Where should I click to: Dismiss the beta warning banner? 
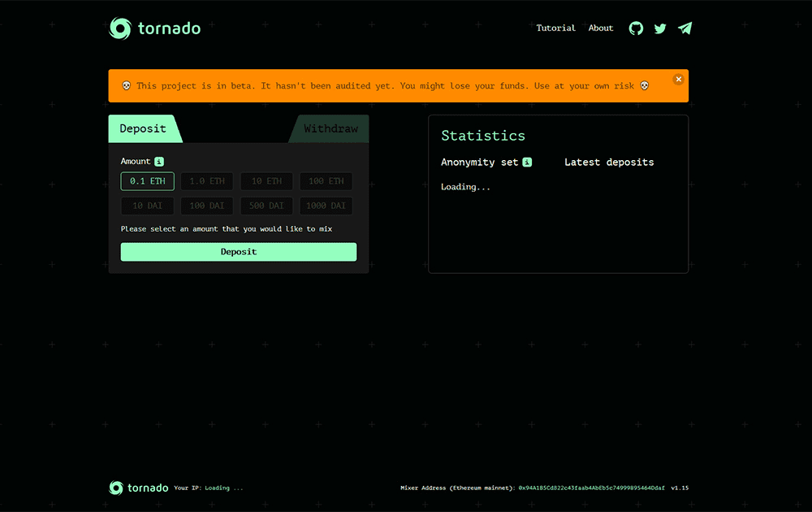679,79
